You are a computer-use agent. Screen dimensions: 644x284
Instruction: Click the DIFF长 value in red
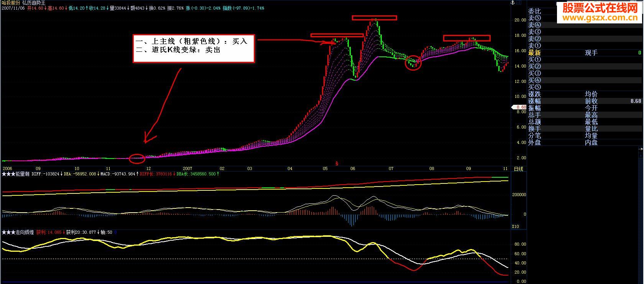156,174
